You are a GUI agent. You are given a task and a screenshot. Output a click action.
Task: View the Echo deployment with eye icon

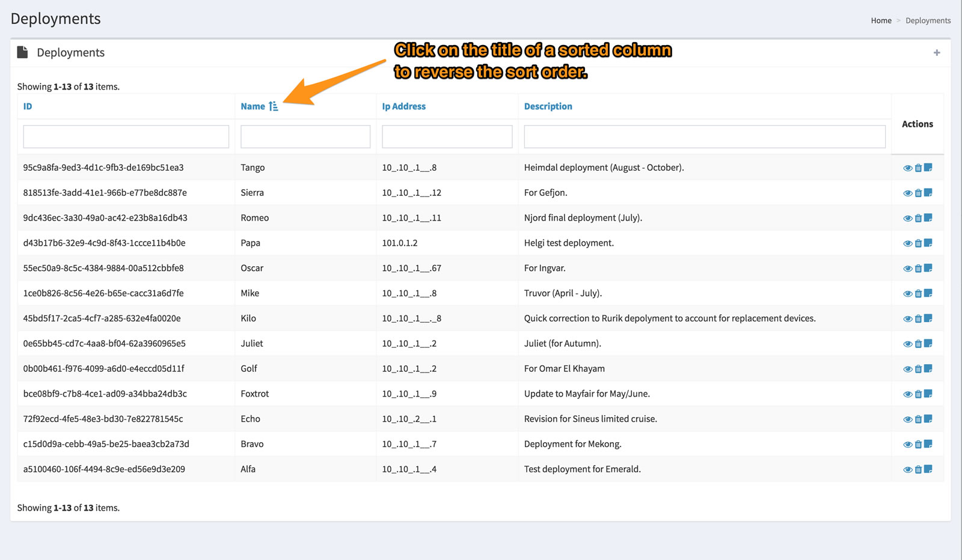907,419
